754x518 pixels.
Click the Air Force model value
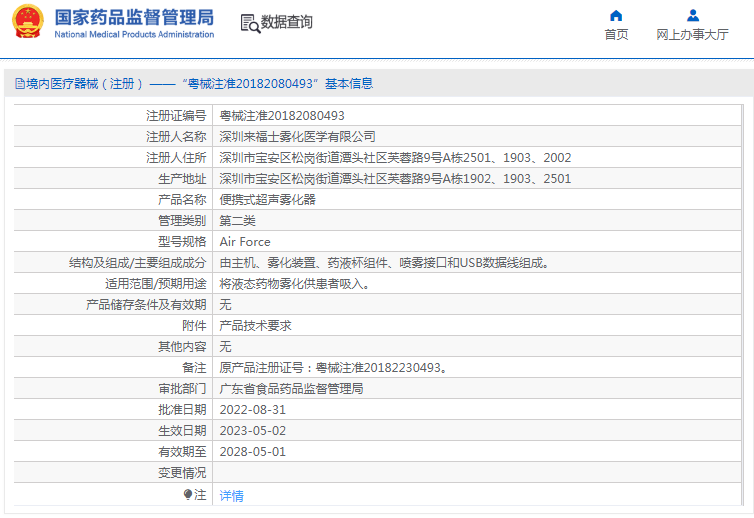245,242
